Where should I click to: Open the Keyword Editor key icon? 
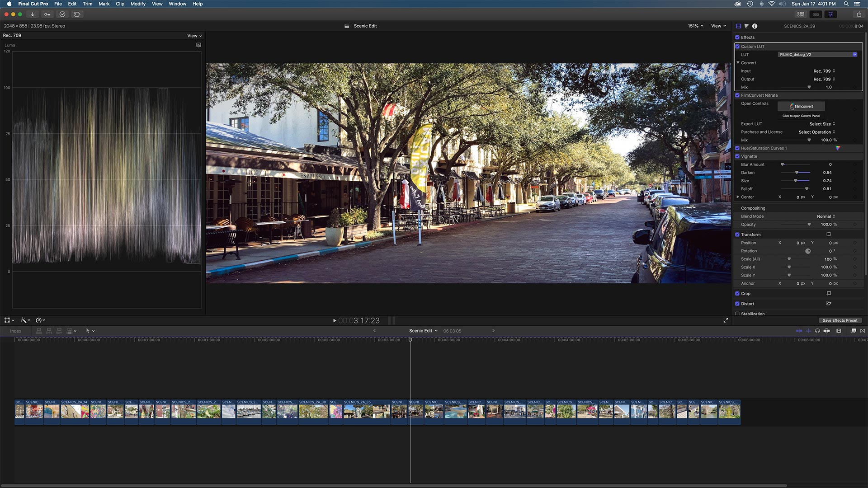click(47, 14)
